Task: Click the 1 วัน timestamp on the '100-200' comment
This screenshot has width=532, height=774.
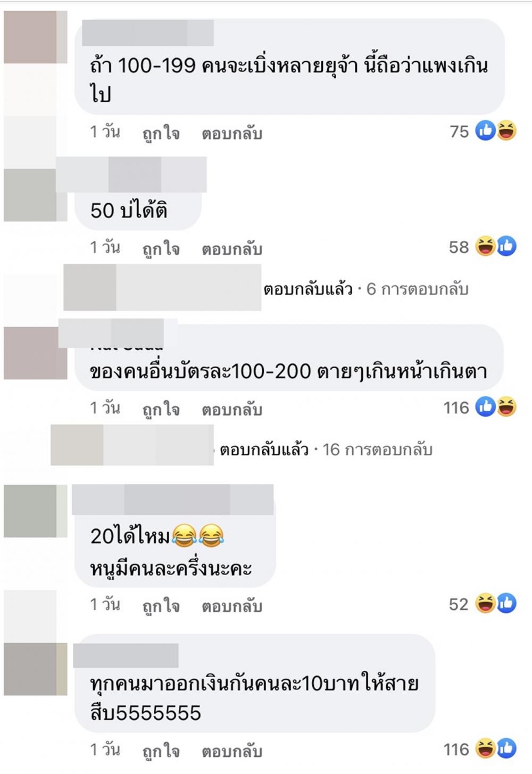Action: point(105,408)
